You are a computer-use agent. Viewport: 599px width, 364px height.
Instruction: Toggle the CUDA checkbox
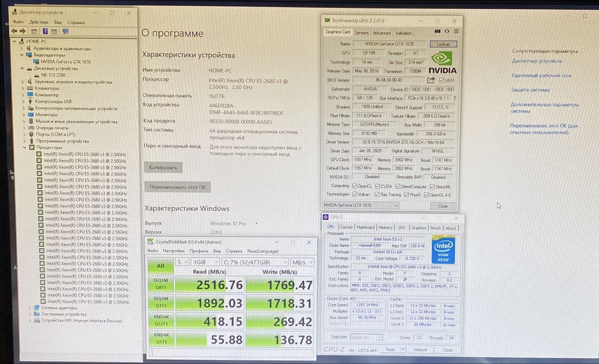tap(377, 186)
